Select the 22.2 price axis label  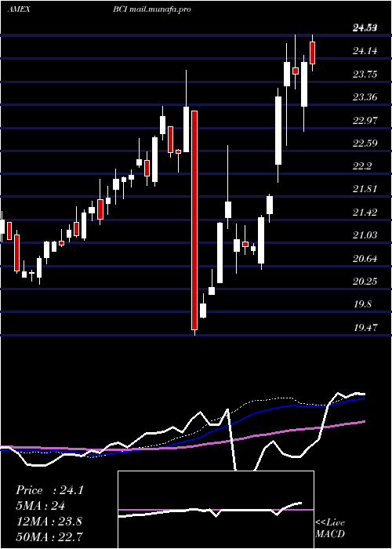tap(362, 166)
